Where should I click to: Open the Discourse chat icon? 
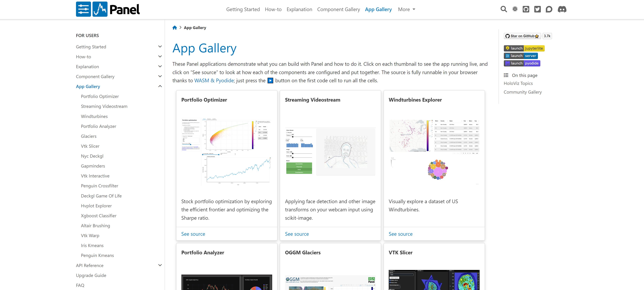tap(549, 9)
